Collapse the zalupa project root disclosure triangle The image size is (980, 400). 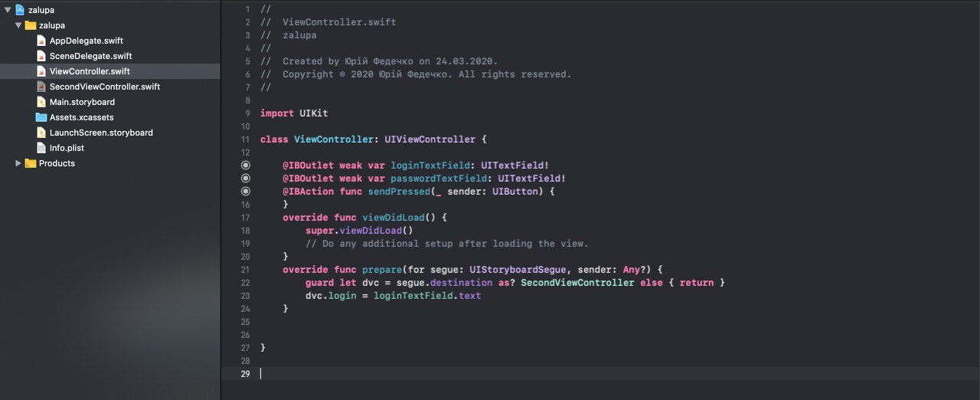pyautogui.click(x=8, y=10)
